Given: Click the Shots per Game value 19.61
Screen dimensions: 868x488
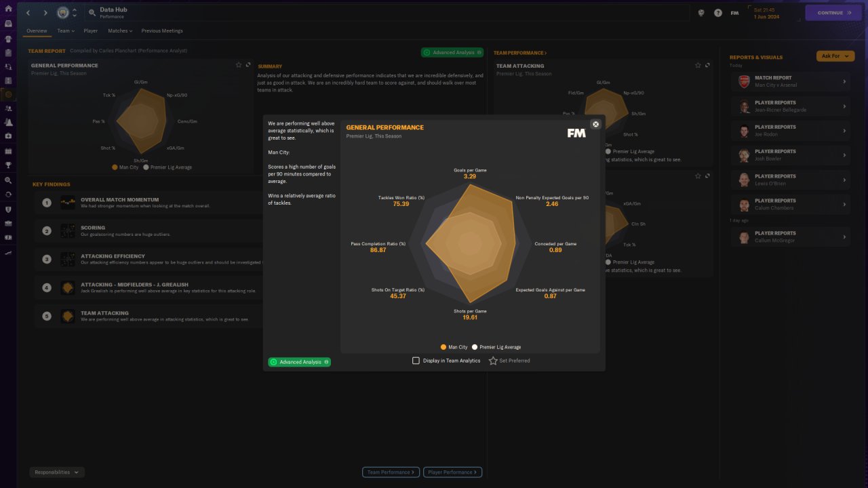Looking at the screenshot, I should (x=470, y=317).
